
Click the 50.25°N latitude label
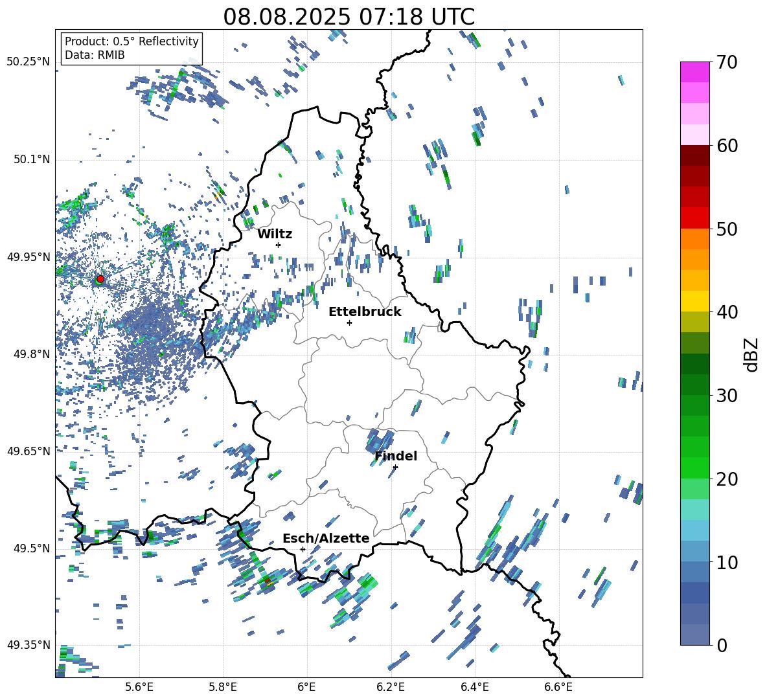click(29, 62)
